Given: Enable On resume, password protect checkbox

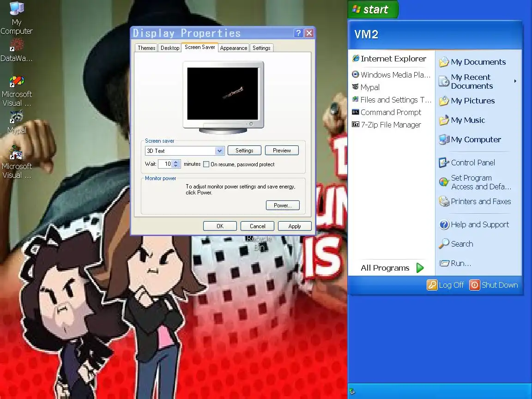Looking at the screenshot, I should click(x=206, y=164).
